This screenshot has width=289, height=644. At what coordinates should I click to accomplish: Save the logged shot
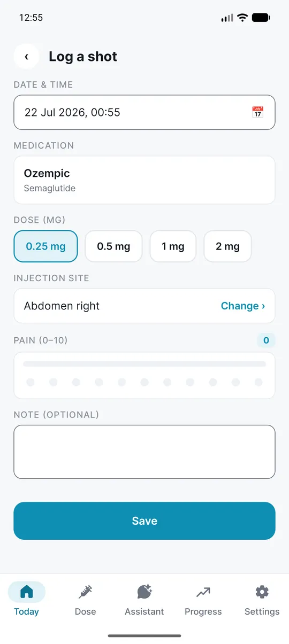click(144, 521)
